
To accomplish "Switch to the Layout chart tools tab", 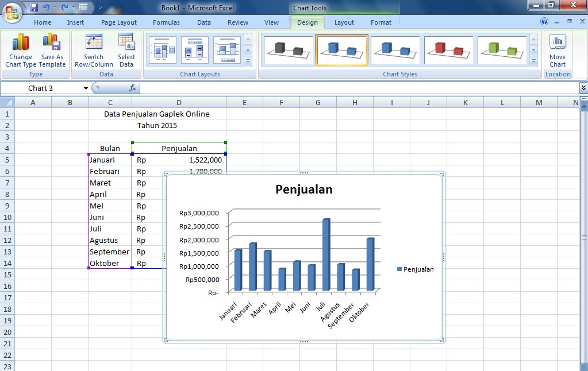I will [x=344, y=22].
